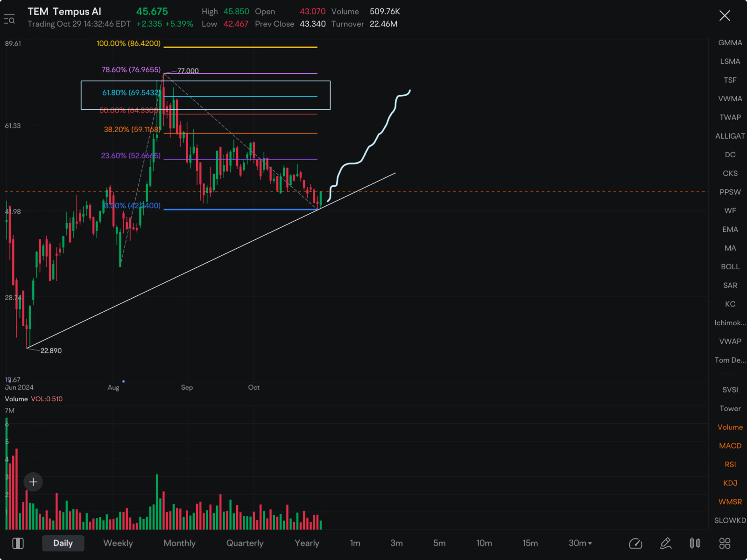Screen dimensions: 747x560
Task: Open the stock search list icon
Action: (9, 19)
